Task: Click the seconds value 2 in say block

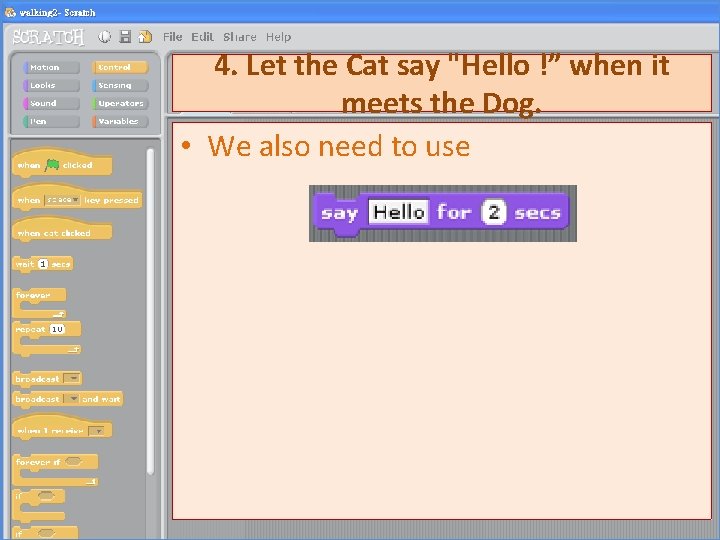Action: click(x=494, y=212)
